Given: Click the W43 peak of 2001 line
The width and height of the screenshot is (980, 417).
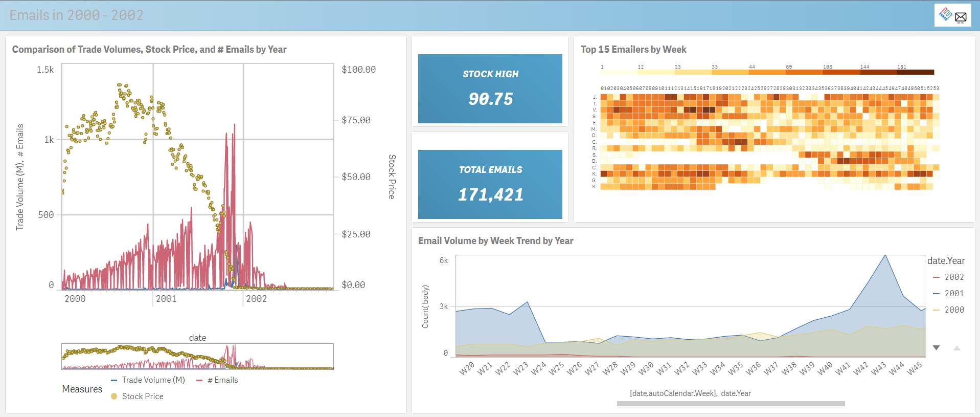Looking at the screenshot, I should coord(885,255).
